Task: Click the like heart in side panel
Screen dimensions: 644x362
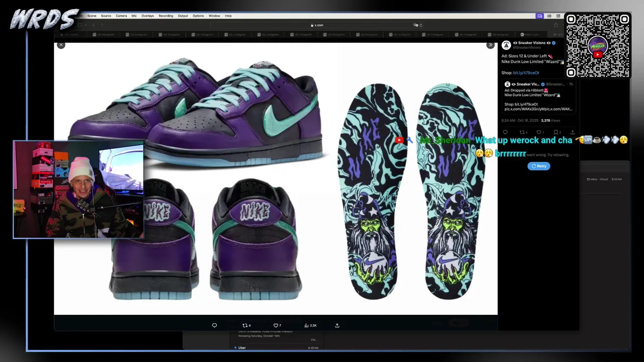Action: click(539, 132)
